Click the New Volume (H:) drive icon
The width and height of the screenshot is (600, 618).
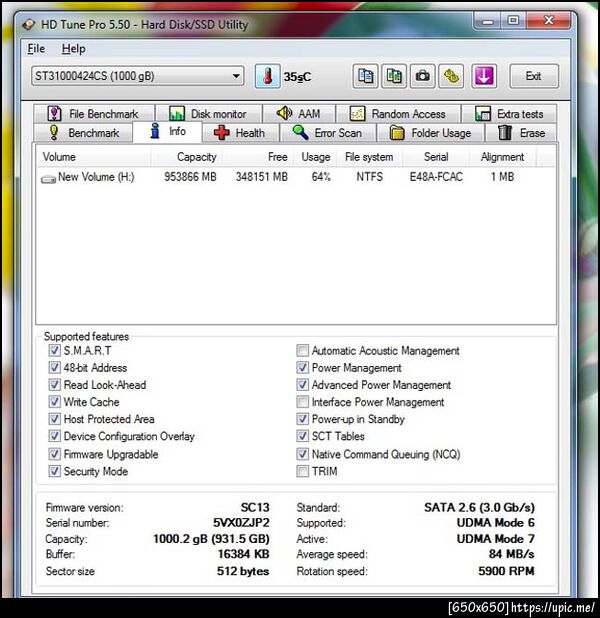(48, 179)
